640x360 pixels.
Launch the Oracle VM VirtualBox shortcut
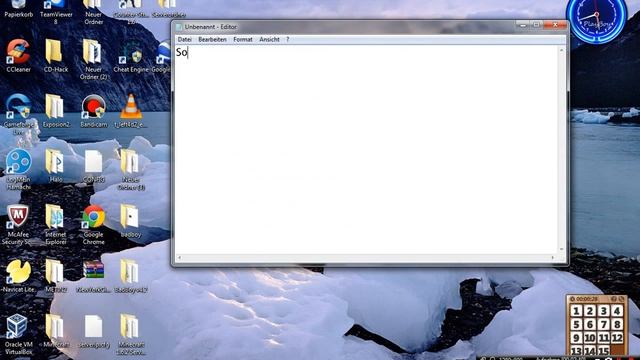(18, 335)
